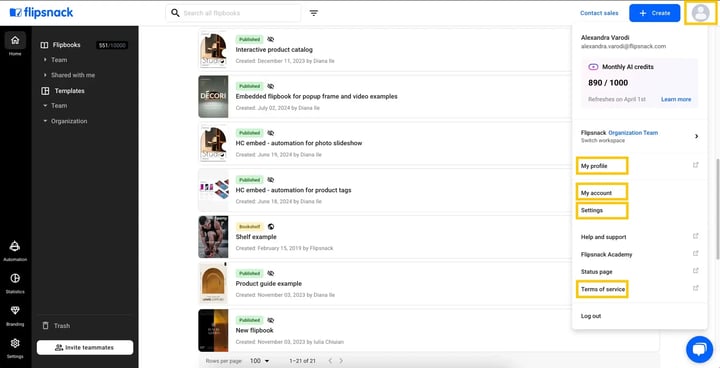Click title HC embed - automation for product tags
The image size is (720, 368).
293,190
